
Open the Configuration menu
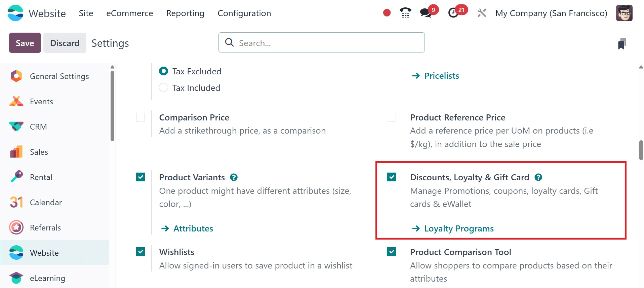point(244,13)
